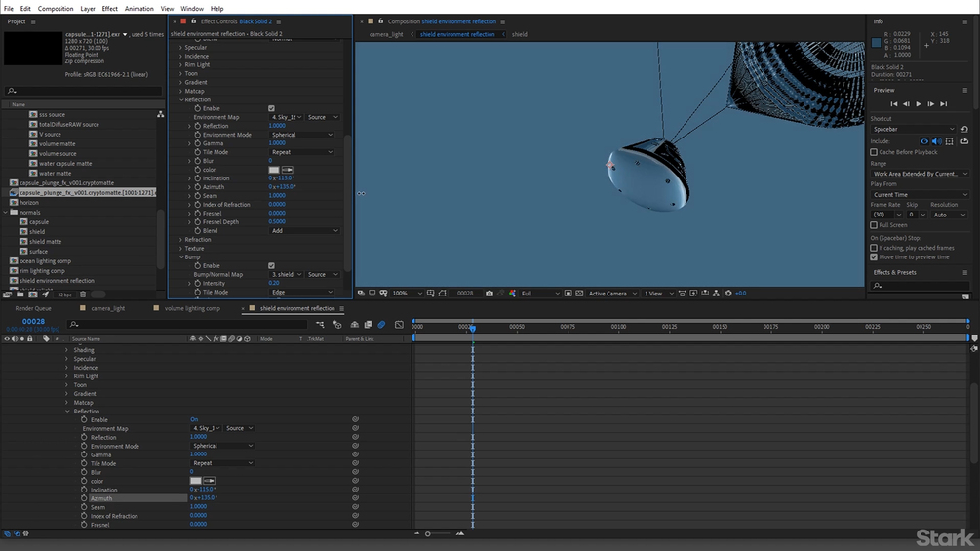Enable Cache Before Playback checkbox
The image size is (980, 551).
point(874,152)
